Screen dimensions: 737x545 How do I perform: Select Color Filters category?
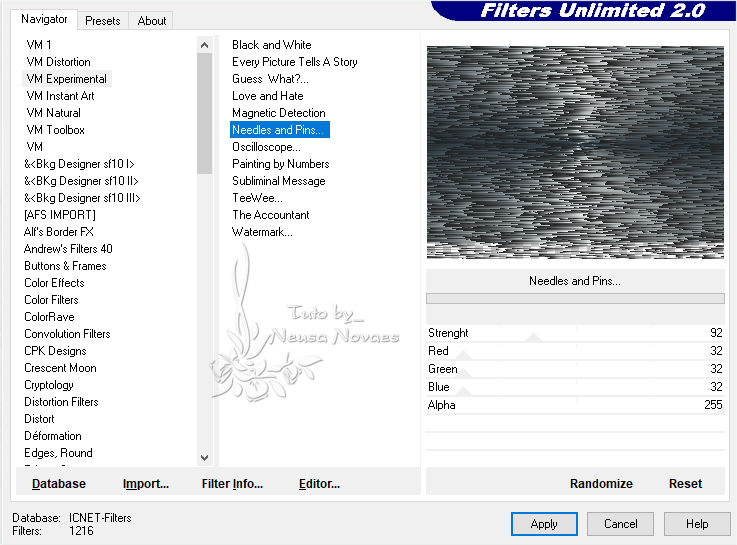pos(51,299)
